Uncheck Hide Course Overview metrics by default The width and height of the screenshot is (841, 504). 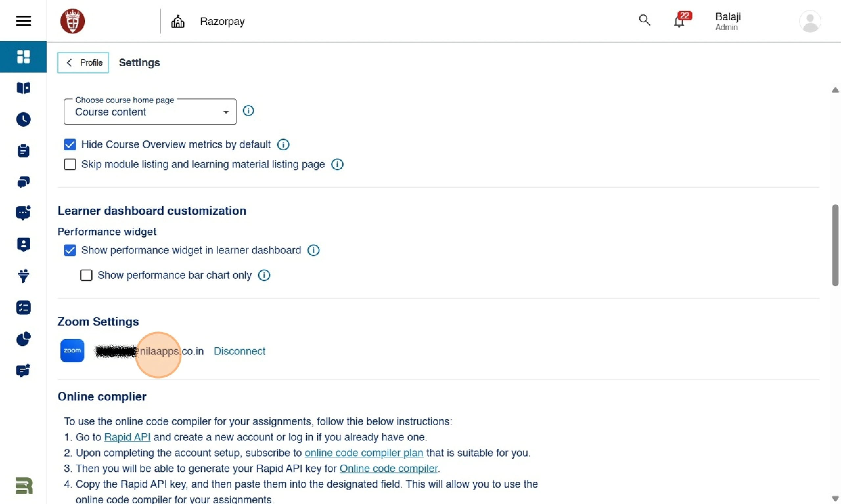(70, 145)
